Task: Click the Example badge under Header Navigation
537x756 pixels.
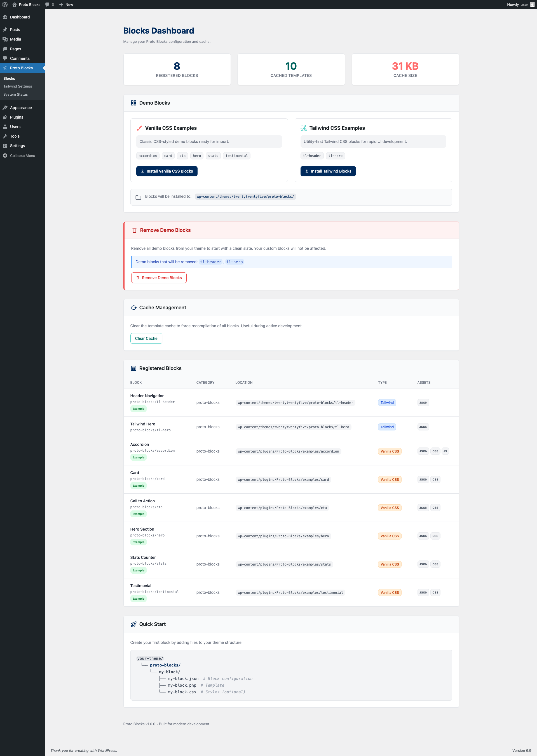Action: (x=138, y=409)
